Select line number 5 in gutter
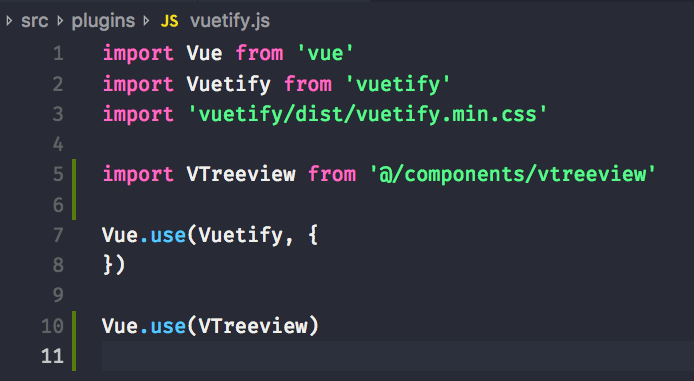Screen dimensions: 694x381 (58, 174)
